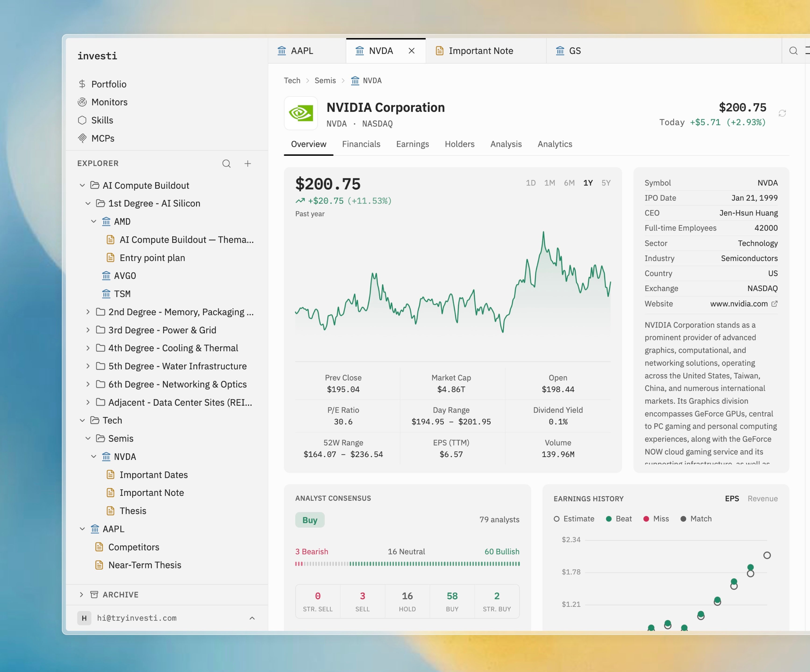This screenshot has height=672, width=810.
Task: Open the Earnings tab
Action: tap(412, 144)
